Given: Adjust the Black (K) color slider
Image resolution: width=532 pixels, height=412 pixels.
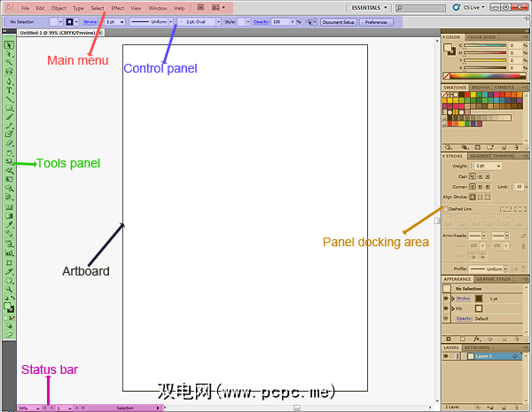Looking at the screenshot, I should 485,68.
